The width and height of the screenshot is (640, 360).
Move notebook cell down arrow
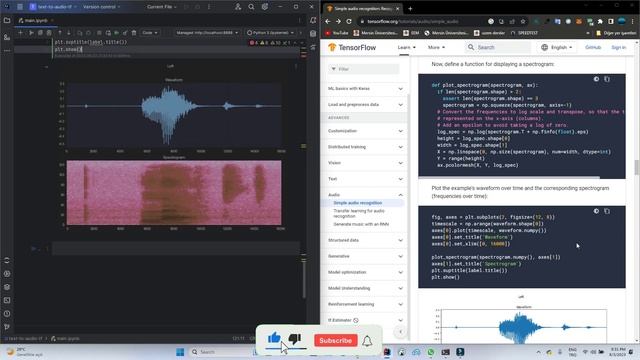(x=69, y=33)
